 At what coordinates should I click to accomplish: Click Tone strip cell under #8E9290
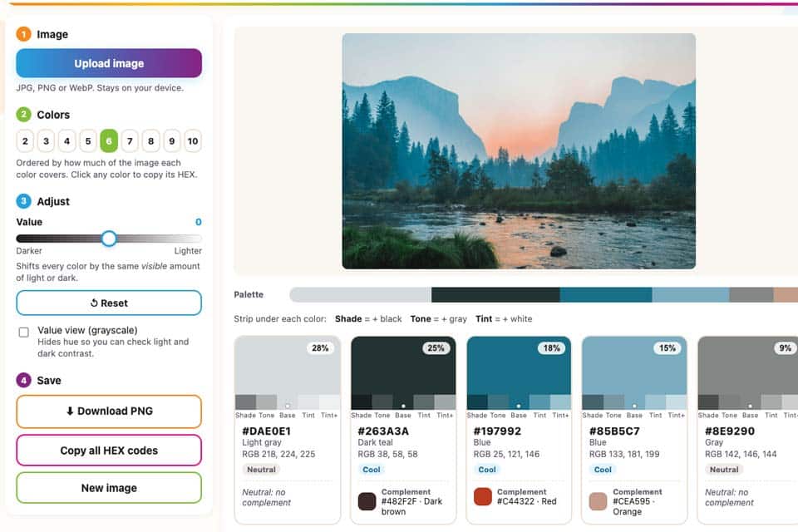[x=729, y=402]
